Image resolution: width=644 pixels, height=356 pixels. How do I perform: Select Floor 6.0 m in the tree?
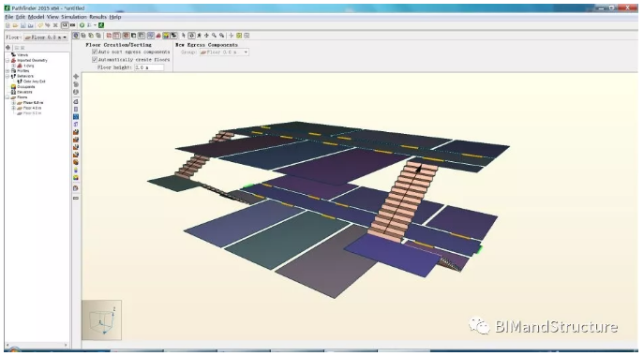point(33,103)
